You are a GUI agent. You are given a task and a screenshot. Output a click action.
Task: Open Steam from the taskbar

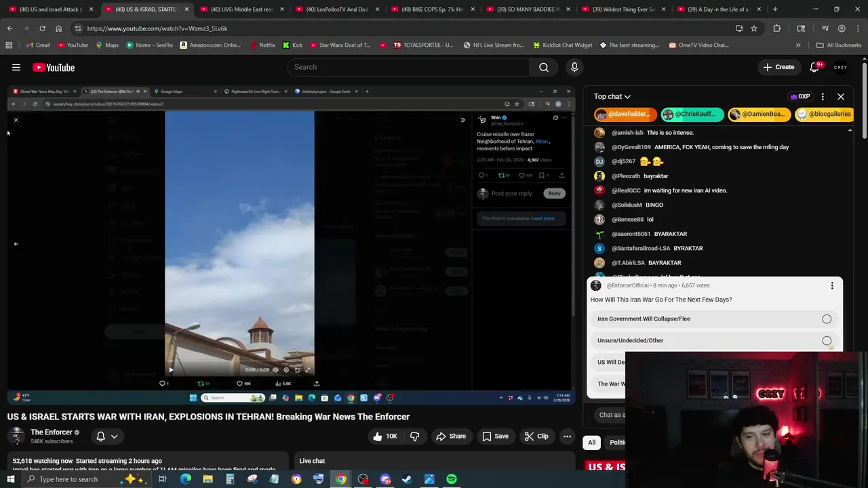407,479
